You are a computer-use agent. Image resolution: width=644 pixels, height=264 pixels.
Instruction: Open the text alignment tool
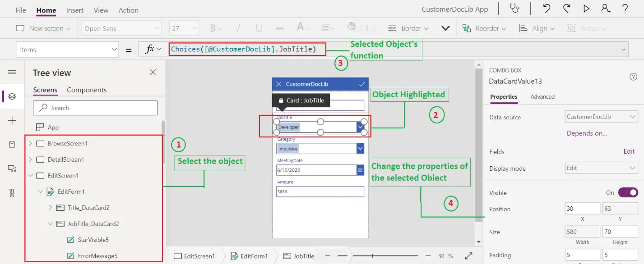tap(328, 28)
